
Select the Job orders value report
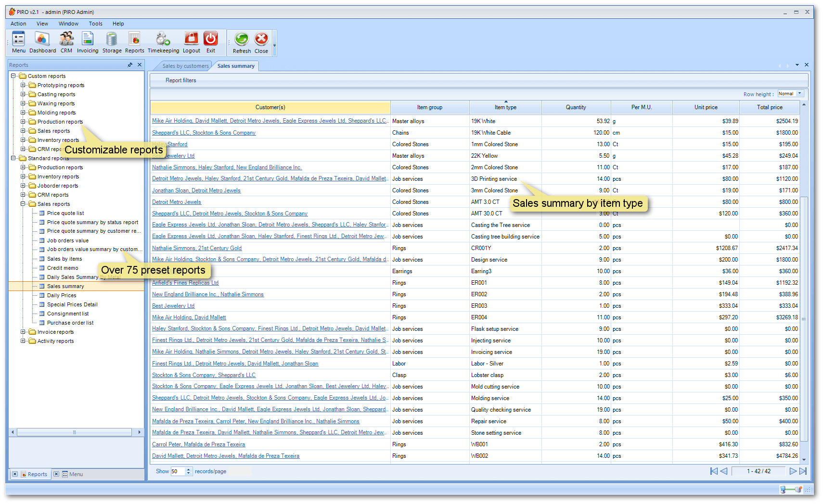(x=68, y=240)
